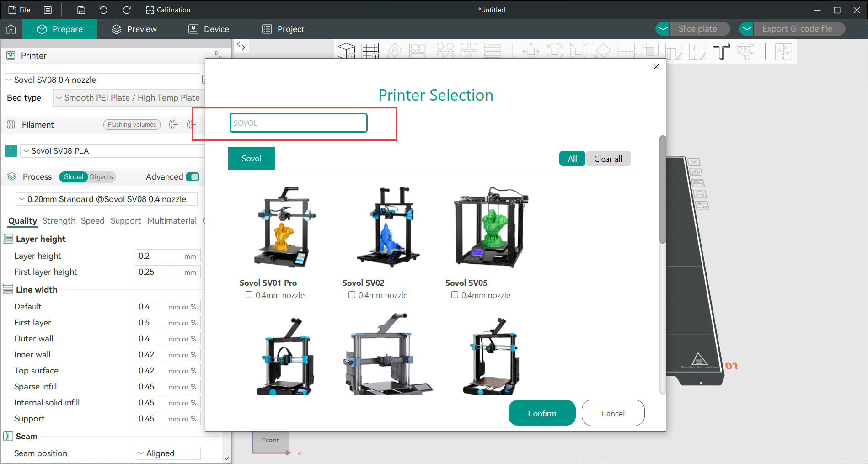Add a new plate using the grid icon
This screenshot has width=868, height=464.
pyautogui.click(x=370, y=51)
